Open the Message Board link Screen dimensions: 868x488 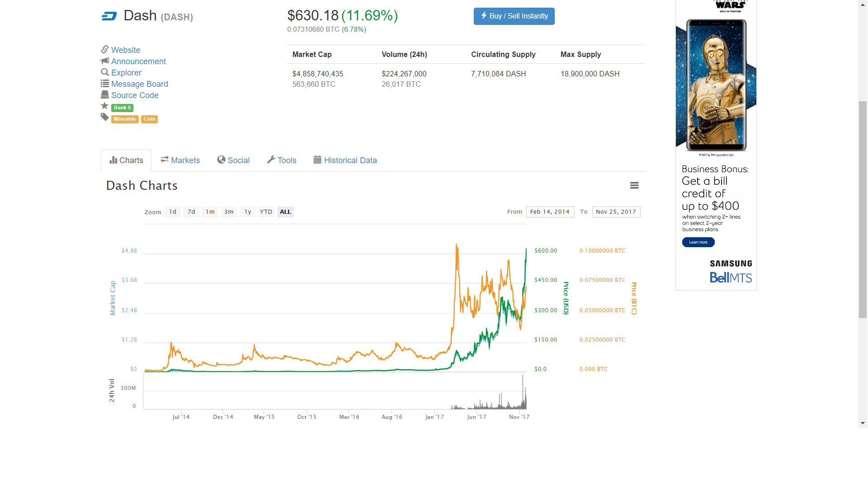coord(139,84)
